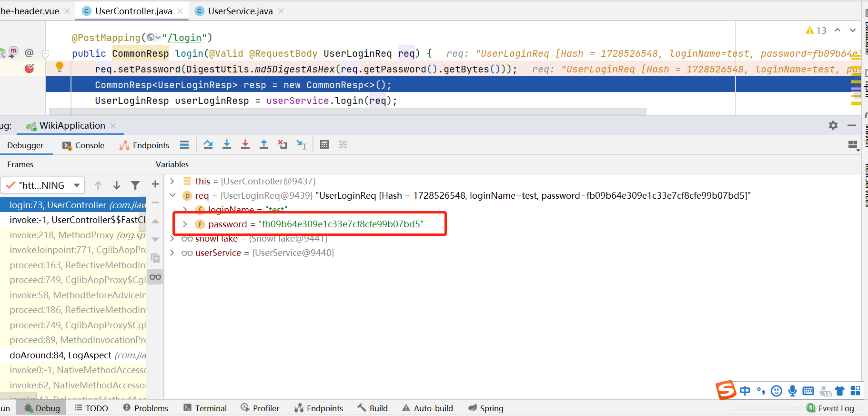Close the UserService.java tab

[x=281, y=11]
